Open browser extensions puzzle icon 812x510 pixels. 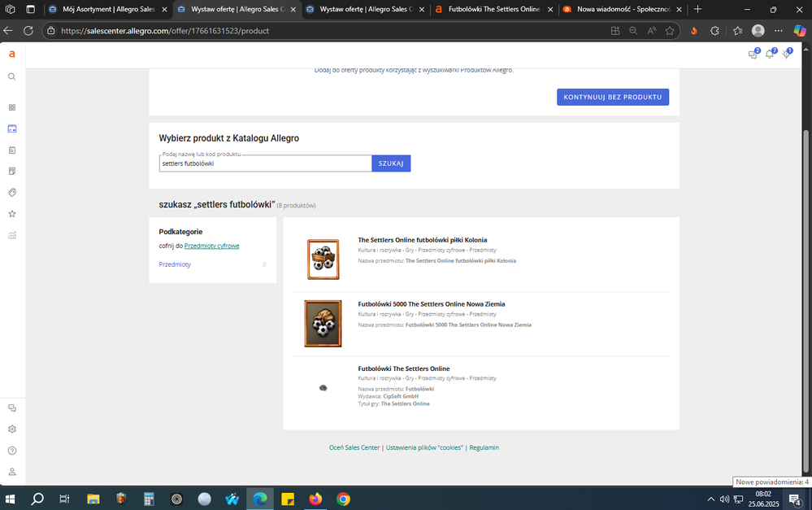[x=714, y=31]
